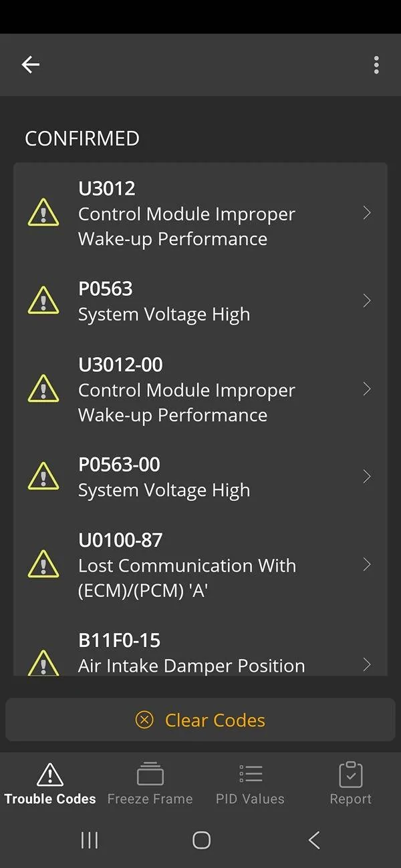
Task: Tap the back arrow to leave codes list
Action: click(30, 65)
